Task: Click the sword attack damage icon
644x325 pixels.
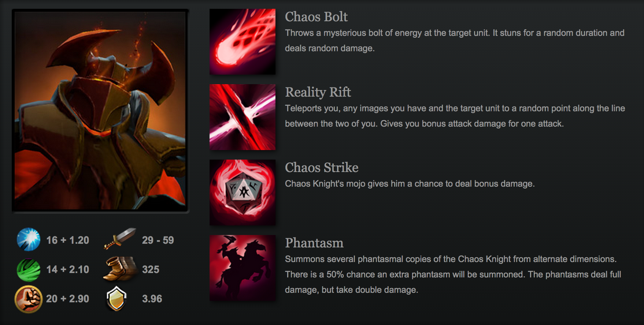Action: [120, 239]
